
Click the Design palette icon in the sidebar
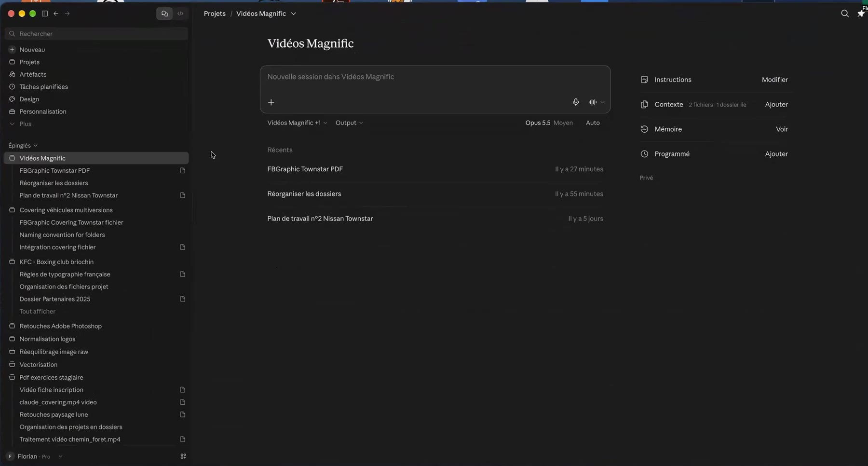[12, 99]
